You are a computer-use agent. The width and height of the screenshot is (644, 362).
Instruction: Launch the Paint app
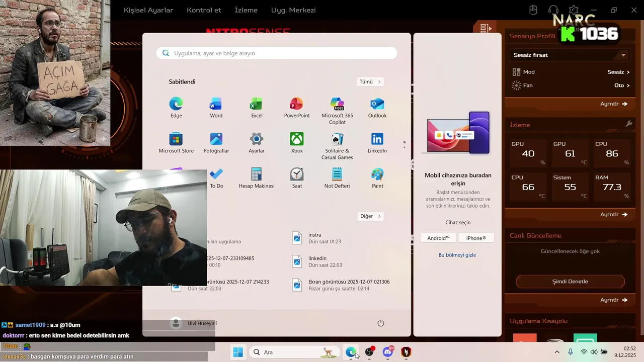[x=377, y=178]
